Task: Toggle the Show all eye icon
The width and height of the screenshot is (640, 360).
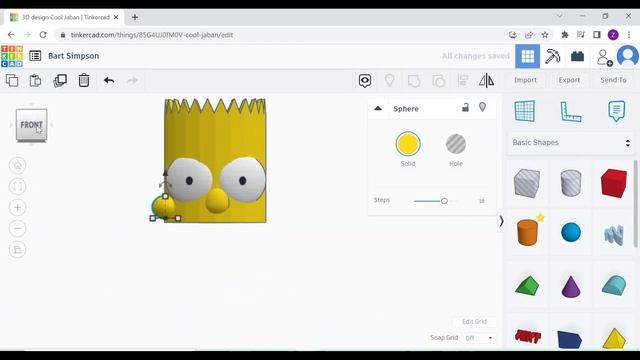Action: point(365,81)
